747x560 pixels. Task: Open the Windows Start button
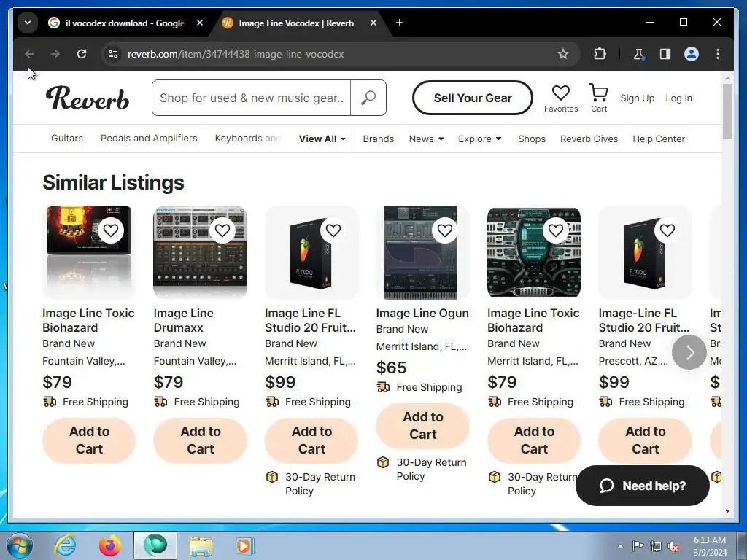20,545
